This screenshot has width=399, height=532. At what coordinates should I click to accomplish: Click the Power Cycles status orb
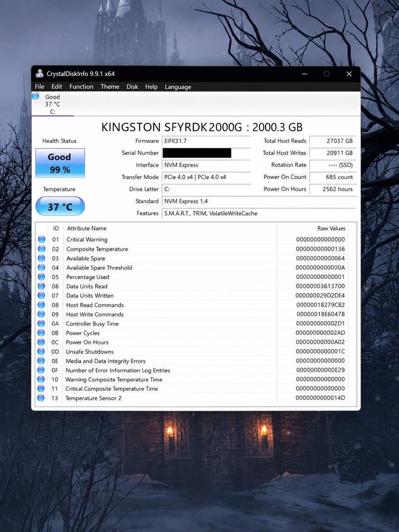[41, 332]
